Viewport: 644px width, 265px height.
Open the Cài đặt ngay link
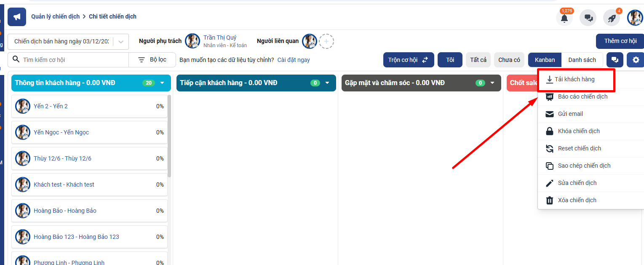(x=294, y=60)
